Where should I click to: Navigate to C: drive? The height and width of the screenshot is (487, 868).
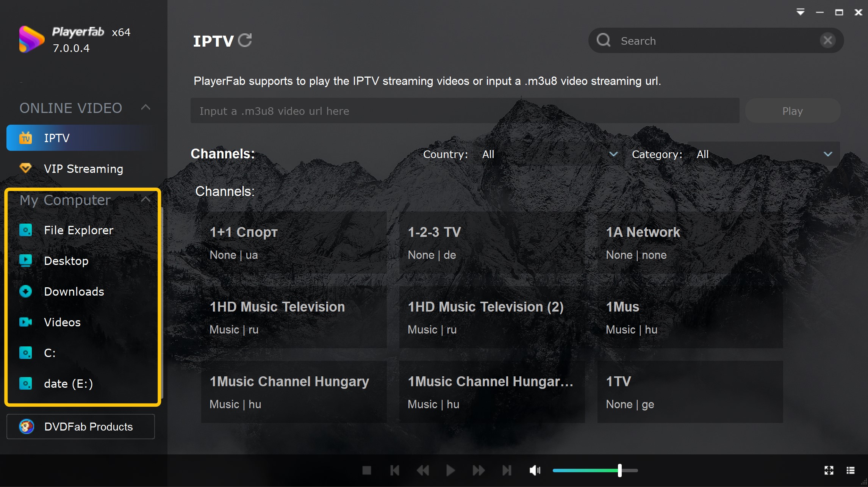[50, 353]
